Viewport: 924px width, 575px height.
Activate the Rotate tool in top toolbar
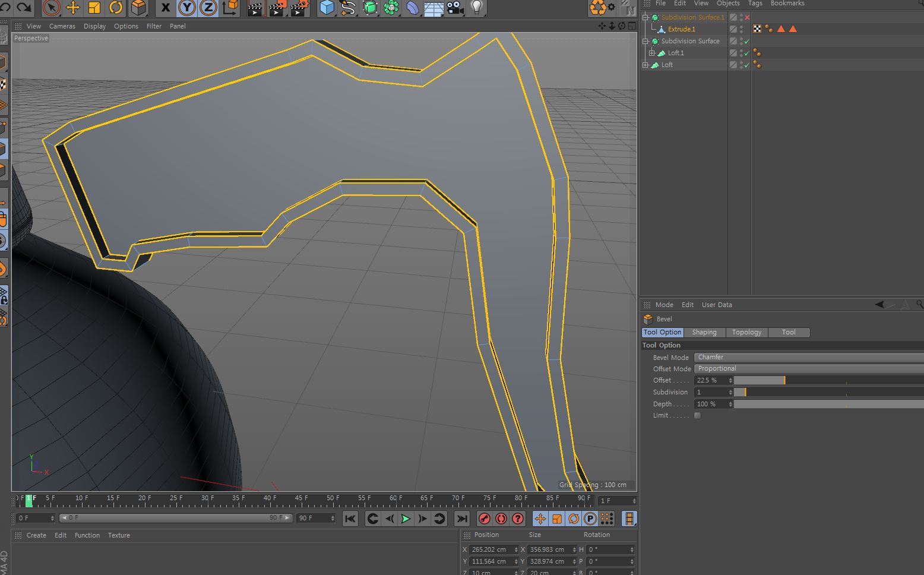point(116,8)
